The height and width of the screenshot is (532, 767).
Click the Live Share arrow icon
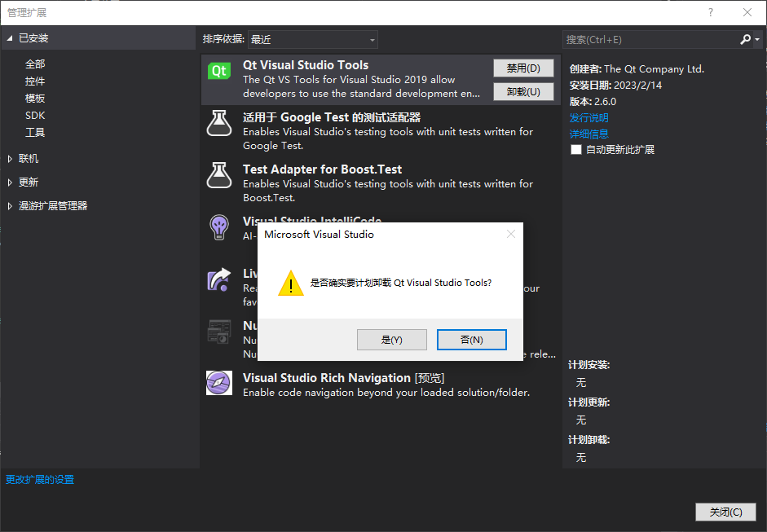(x=219, y=280)
